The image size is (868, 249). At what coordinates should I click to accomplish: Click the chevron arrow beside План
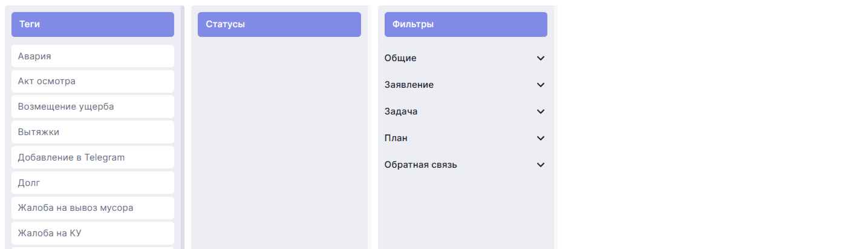pos(541,138)
